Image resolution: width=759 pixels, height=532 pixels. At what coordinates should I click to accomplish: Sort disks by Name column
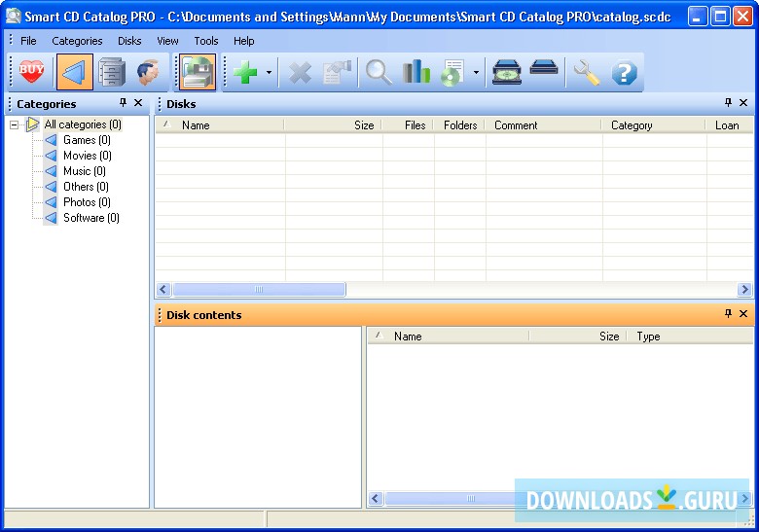coord(220,125)
